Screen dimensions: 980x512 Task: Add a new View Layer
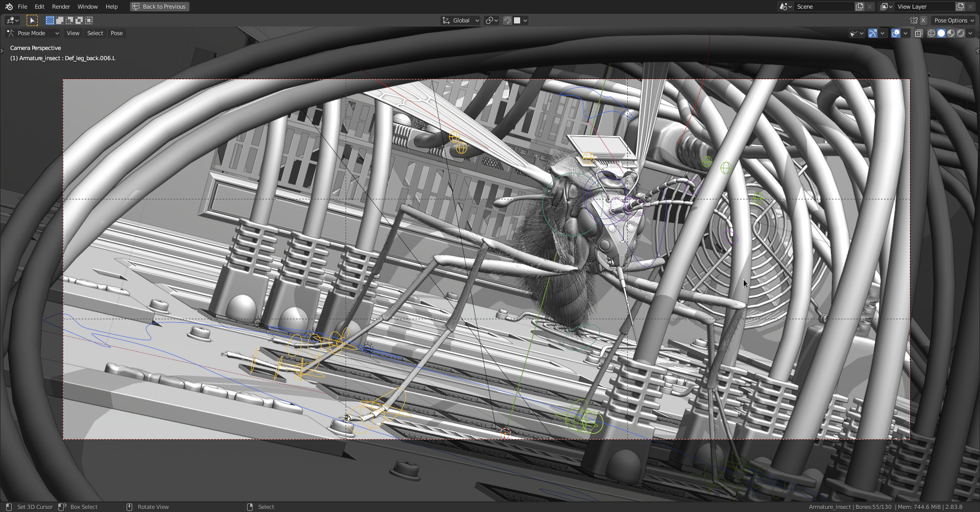pos(960,7)
